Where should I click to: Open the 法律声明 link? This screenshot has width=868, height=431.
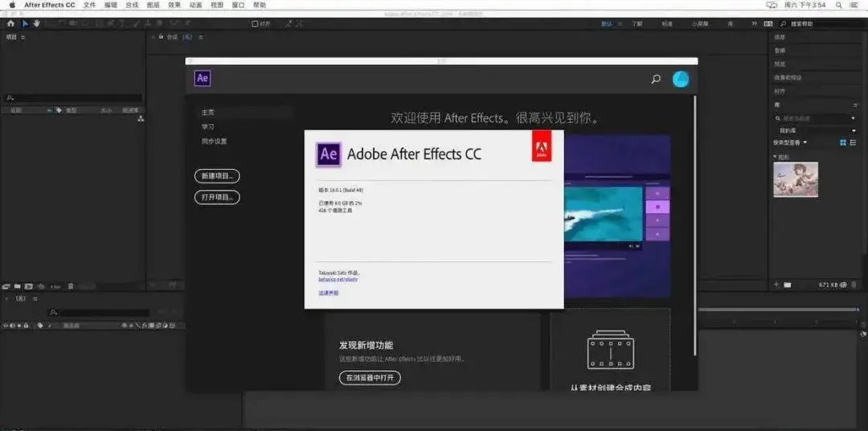pyautogui.click(x=328, y=293)
